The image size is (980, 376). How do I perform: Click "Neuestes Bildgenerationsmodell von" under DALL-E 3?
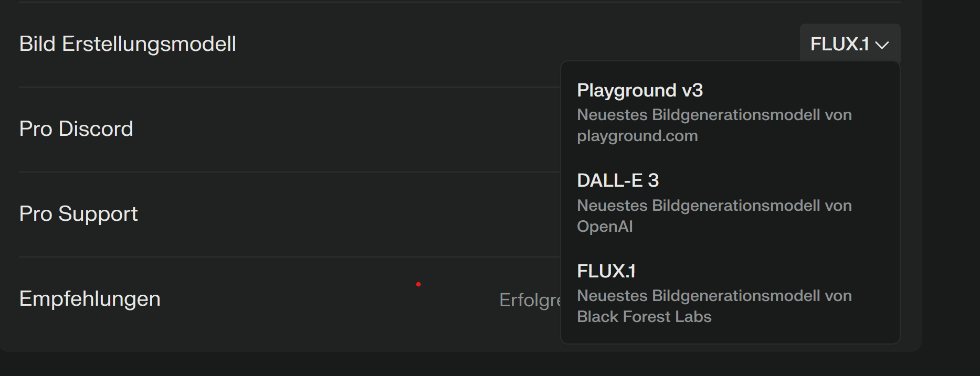pos(714,206)
